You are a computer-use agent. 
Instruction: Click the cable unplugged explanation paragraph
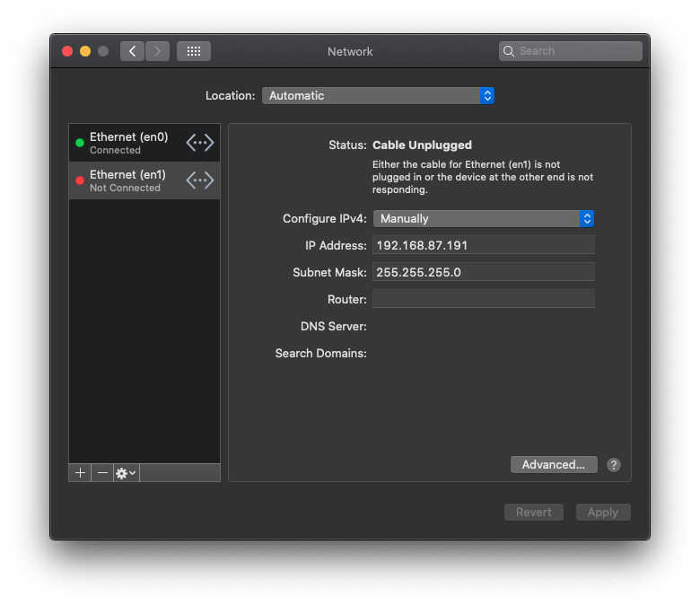(x=483, y=177)
